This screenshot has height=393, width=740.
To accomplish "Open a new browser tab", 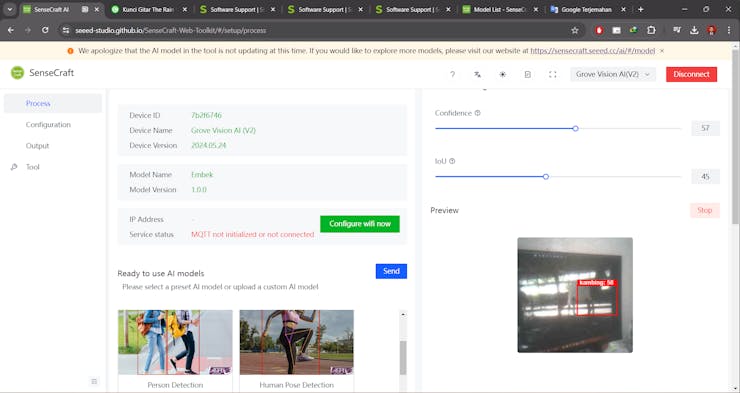I will point(640,9).
